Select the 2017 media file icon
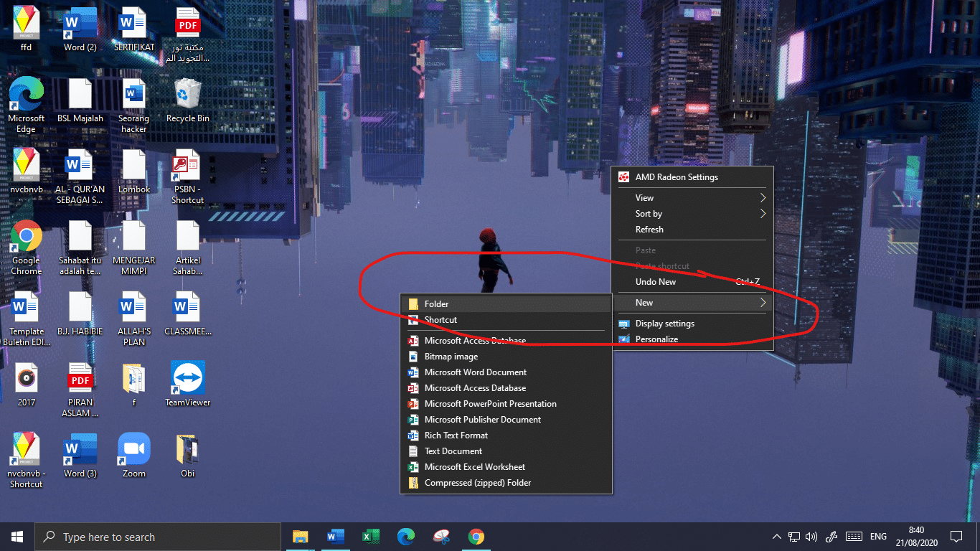Image resolution: width=980 pixels, height=551 pixels. pyautogui.click(x=27, y=384)
